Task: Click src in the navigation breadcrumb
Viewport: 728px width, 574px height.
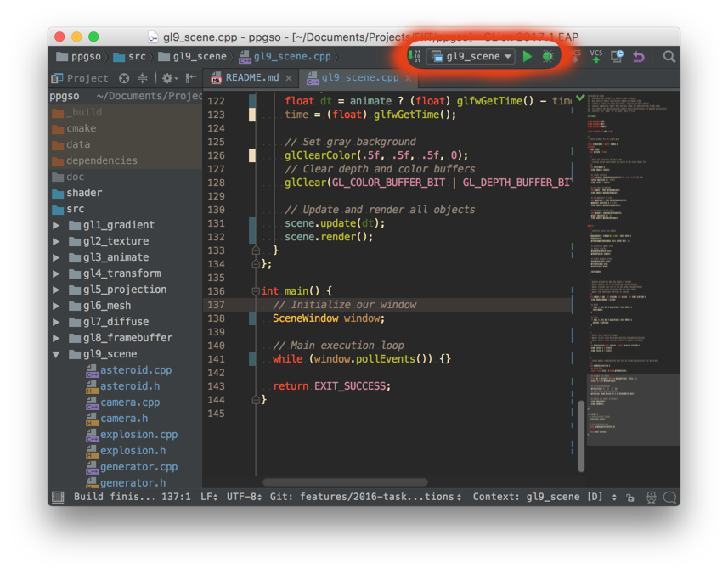Action: [129, 57]
